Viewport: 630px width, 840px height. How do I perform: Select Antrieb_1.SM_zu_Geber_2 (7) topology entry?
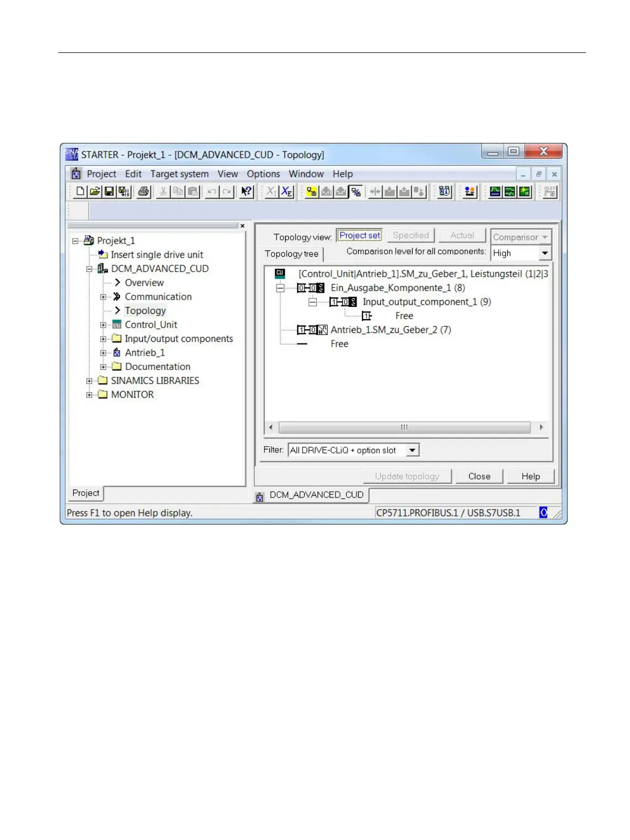[x=391, y=330]
